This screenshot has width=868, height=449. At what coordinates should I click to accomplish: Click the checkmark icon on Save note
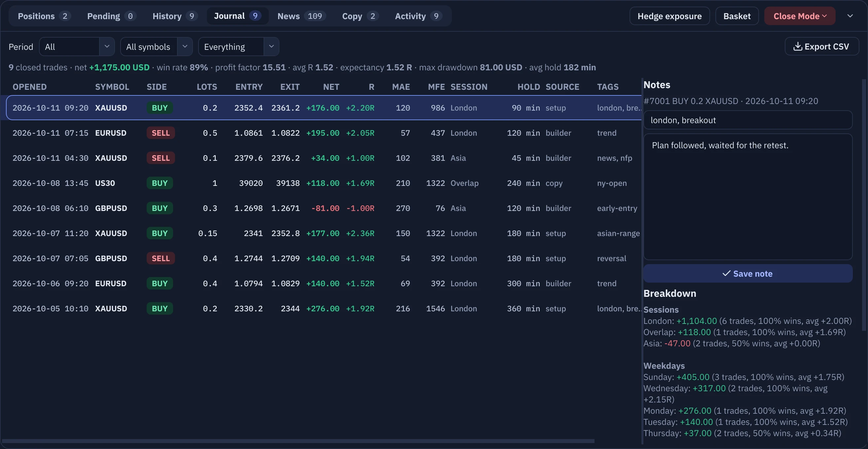coord(726,273)
